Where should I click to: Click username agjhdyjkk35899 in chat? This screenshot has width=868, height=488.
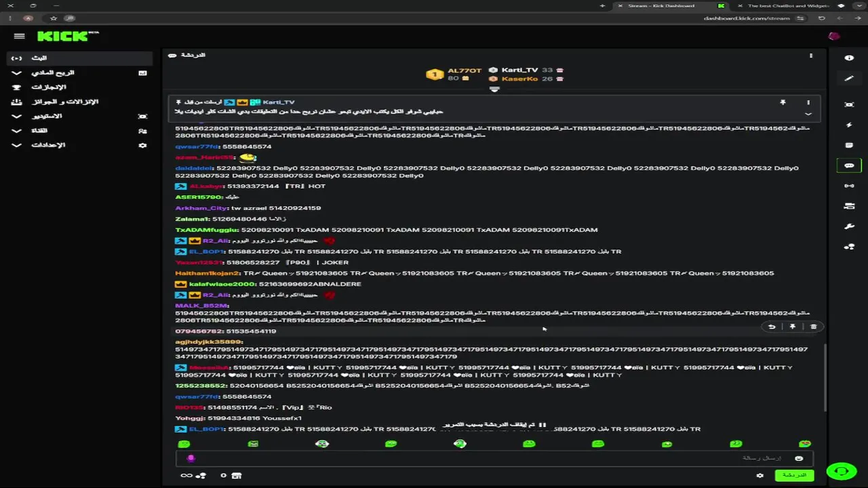pos(209,342)
